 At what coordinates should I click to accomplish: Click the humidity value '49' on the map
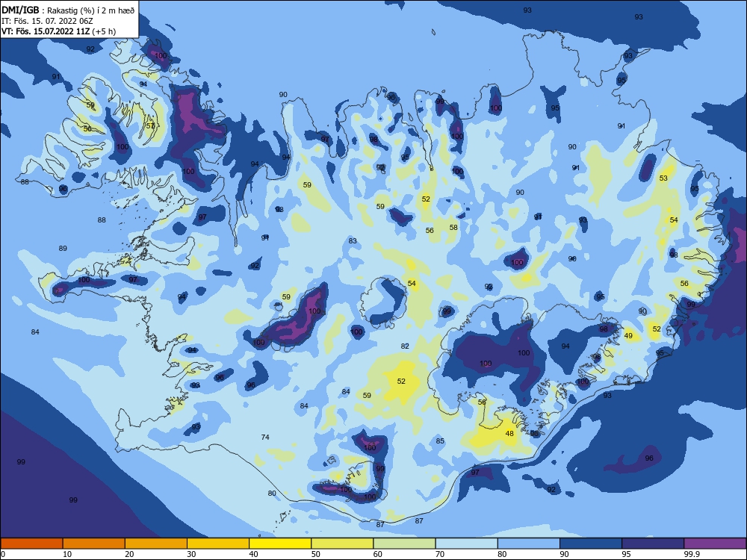coord(628,336)
